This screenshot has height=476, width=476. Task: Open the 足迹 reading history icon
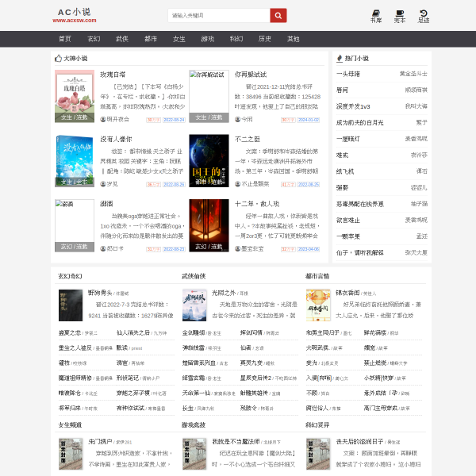(x=423, y=17)
